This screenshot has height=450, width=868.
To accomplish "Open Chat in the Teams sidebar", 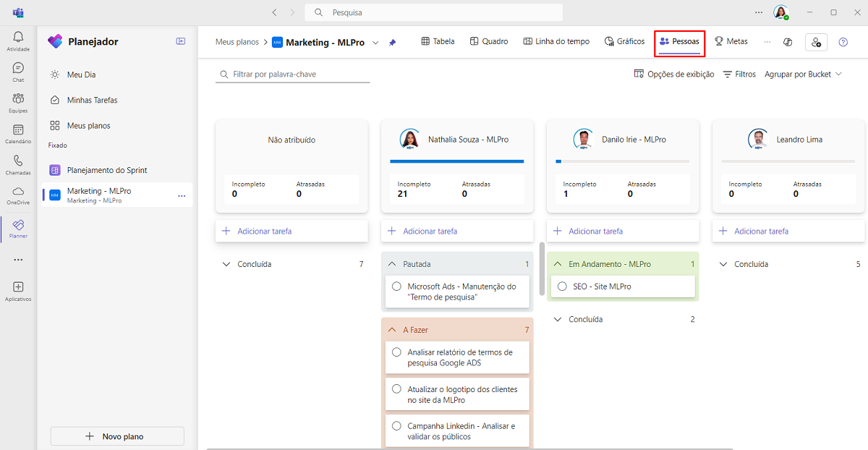I will pyautogui.click(x=18, y=72).
